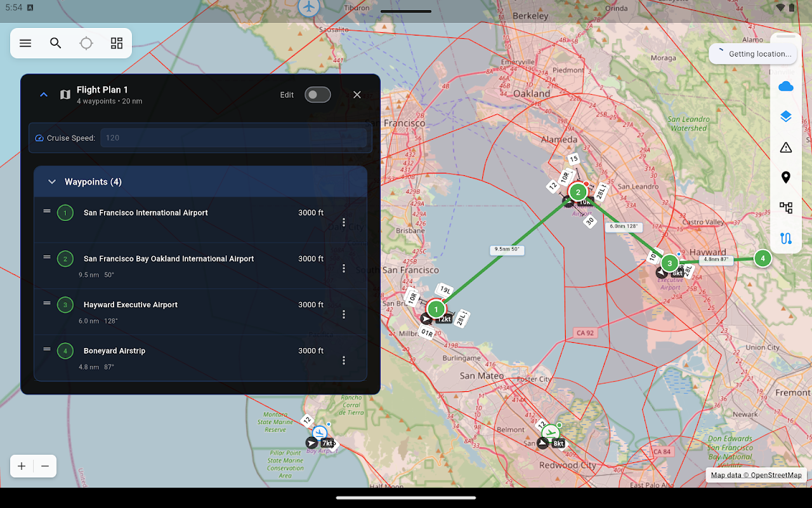
Task: Open options menu for Hayward Executive Airport
Action: (344, 314)
